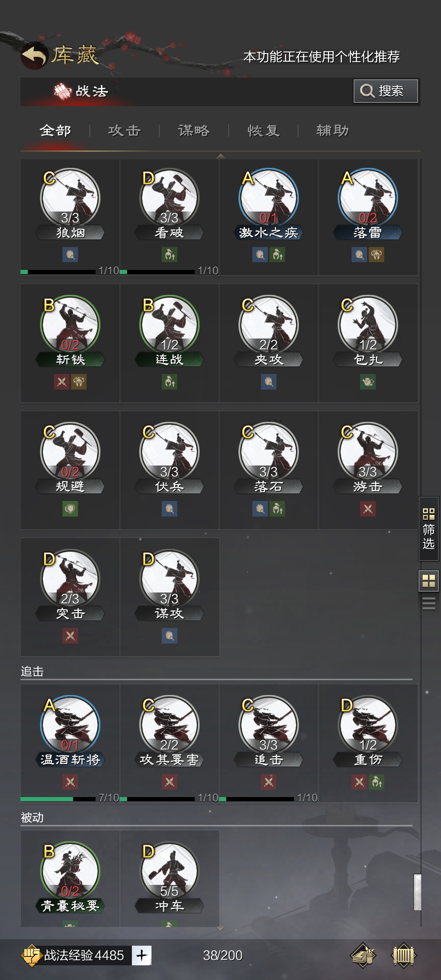Screen dimensions: 441x980
Task: Tap the back arrow beside 库藏
Action: coord(34,55)
